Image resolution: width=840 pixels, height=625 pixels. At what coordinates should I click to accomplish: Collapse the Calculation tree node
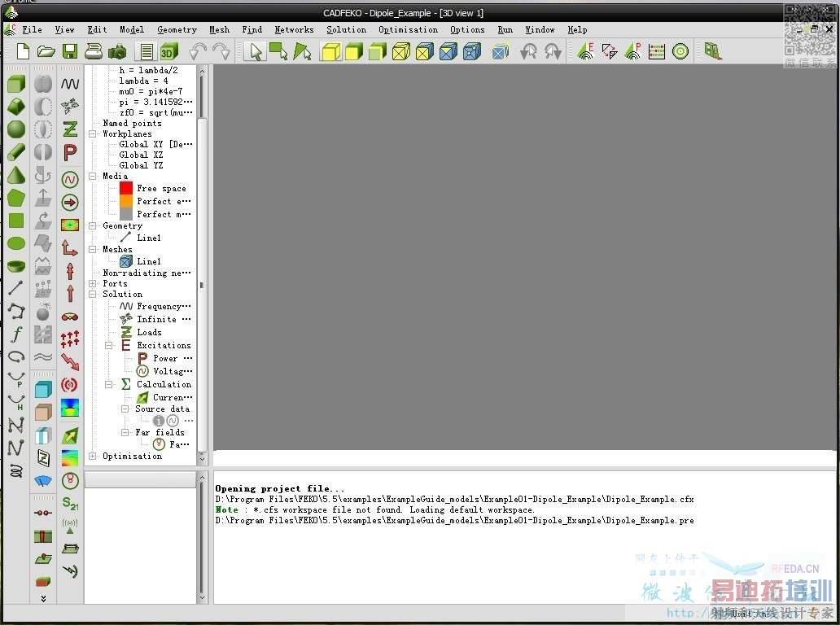(109, 385)
